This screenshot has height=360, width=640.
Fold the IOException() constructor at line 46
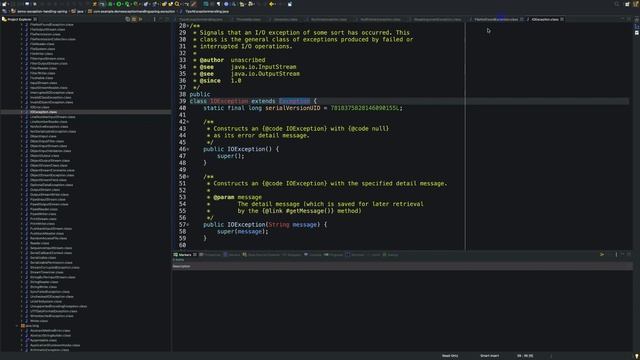188,149
